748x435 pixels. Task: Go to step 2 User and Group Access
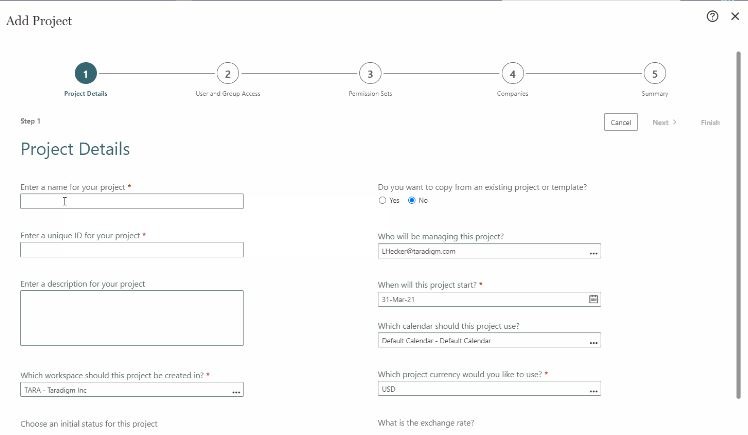(228, 74)
